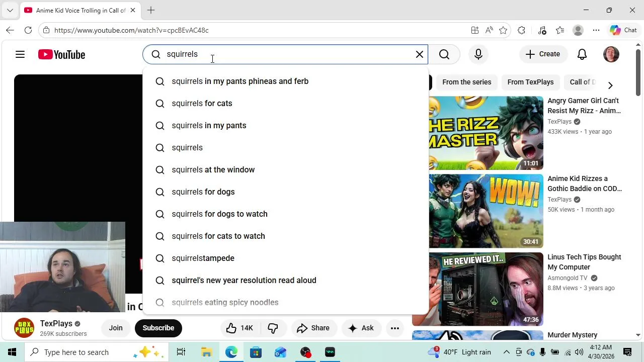Run the search with the magnifier button
The width and height of the screenshot is (644, 362).
pyautogui.click(x=444, y=54)
